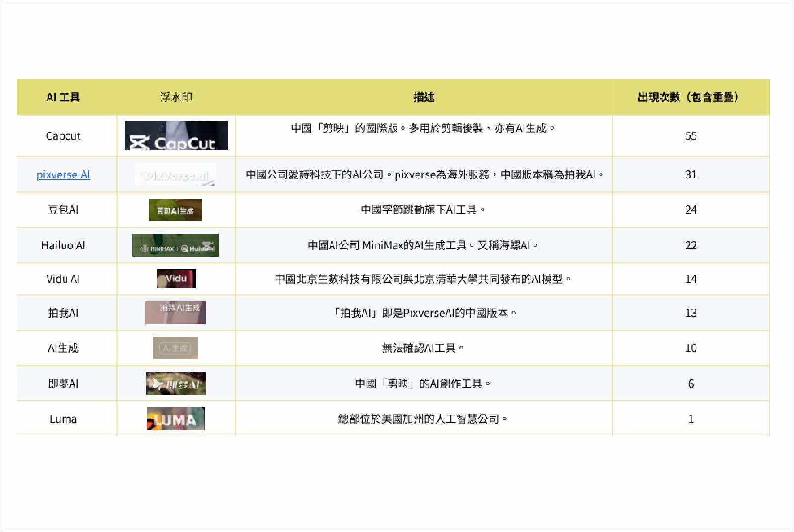Select the count value 22
Image resolution: width=794 pixels, height=532 pixels.
pyautogui.click(x=691, y=245)
